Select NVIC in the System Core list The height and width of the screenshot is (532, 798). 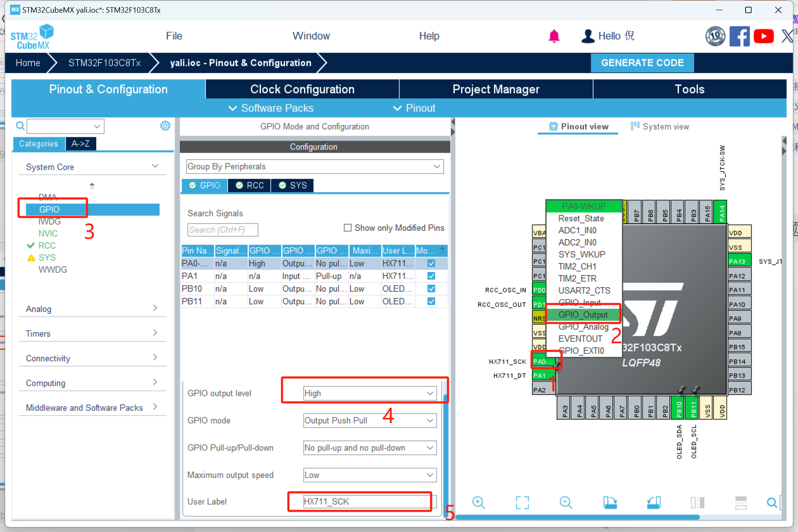(48, 233)
